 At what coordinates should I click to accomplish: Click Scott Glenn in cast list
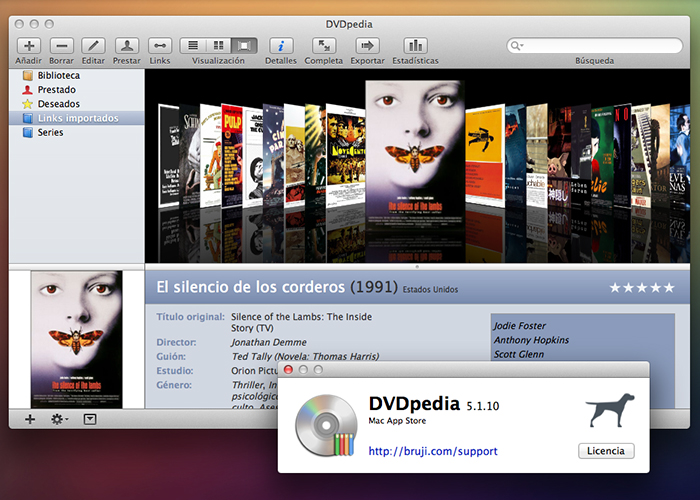click(519, 354)
